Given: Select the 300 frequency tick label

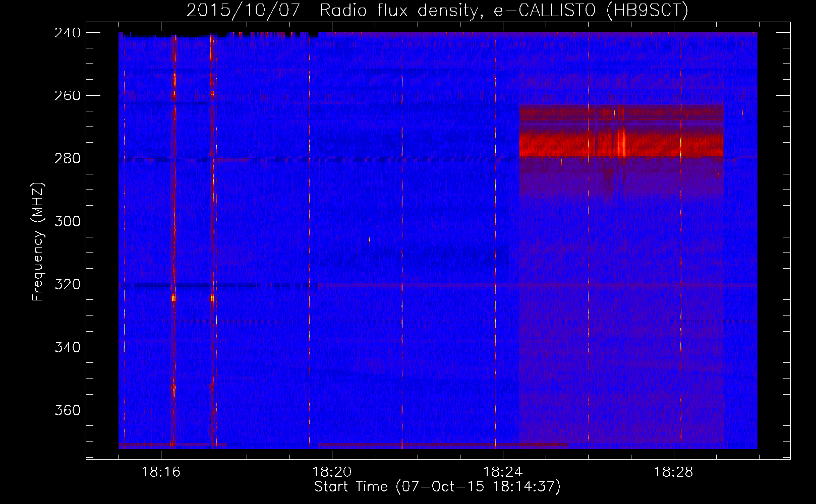Looking at the screenshot, I should tap(68, 221).
